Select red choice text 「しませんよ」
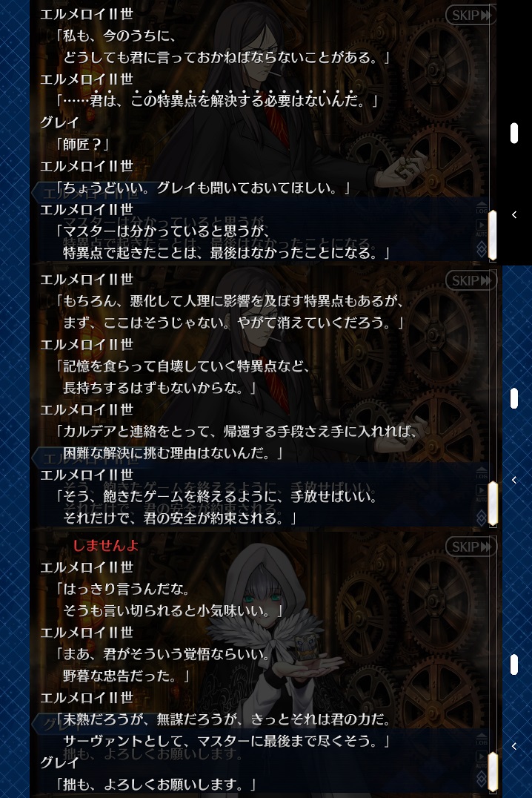The image size is (532, 798). (x=106, y=546)
